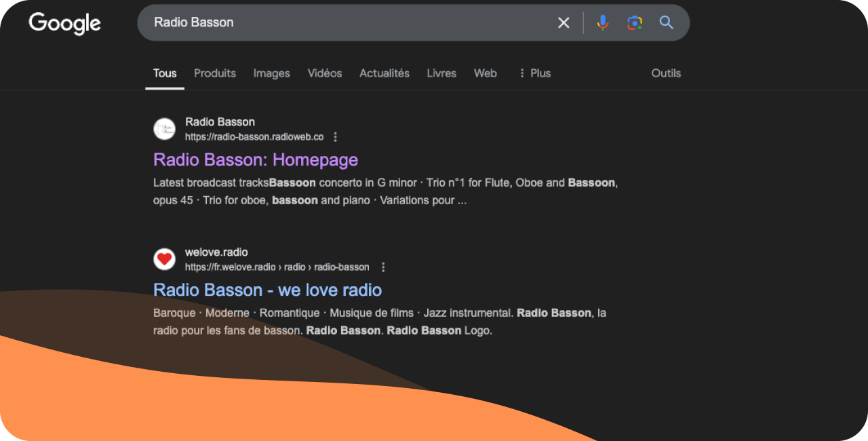868x441 pixels.
Task: Click the Web search filter
Action: click(x=485, y=73)
